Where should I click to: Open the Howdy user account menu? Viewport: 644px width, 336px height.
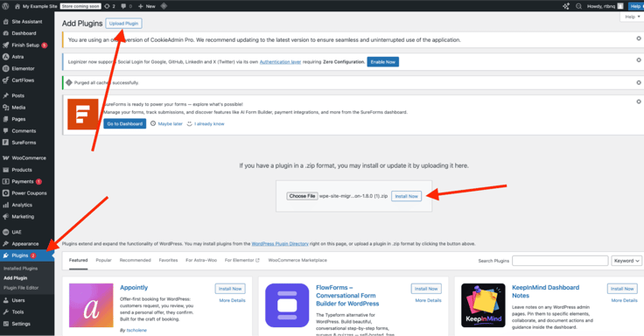(x=605, y=6)
